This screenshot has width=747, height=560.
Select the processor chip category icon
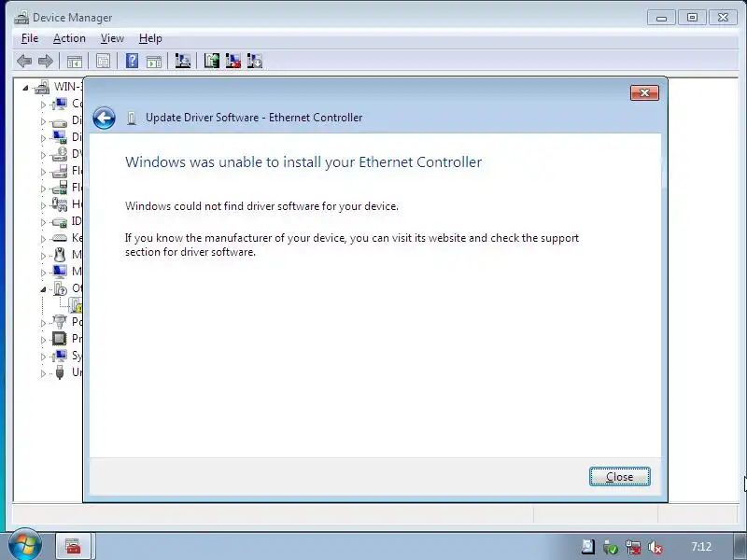pos(60,339)
